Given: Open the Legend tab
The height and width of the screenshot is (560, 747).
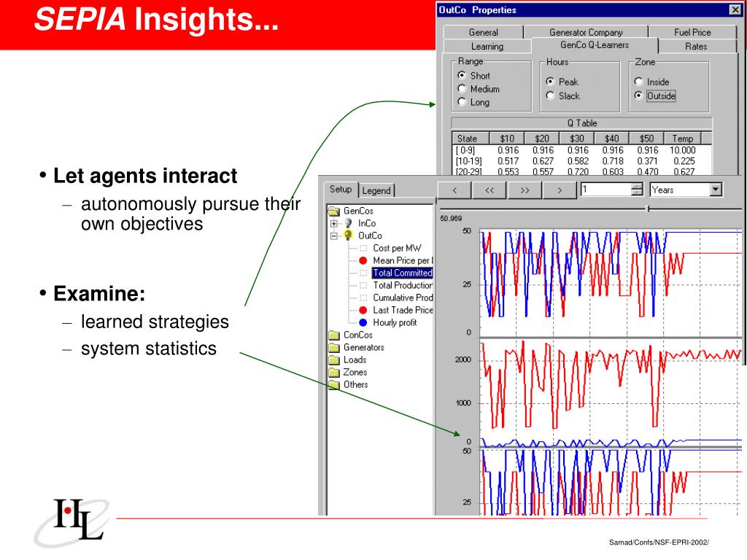Looking at the screenshot, I should click(x=376, y=190).
